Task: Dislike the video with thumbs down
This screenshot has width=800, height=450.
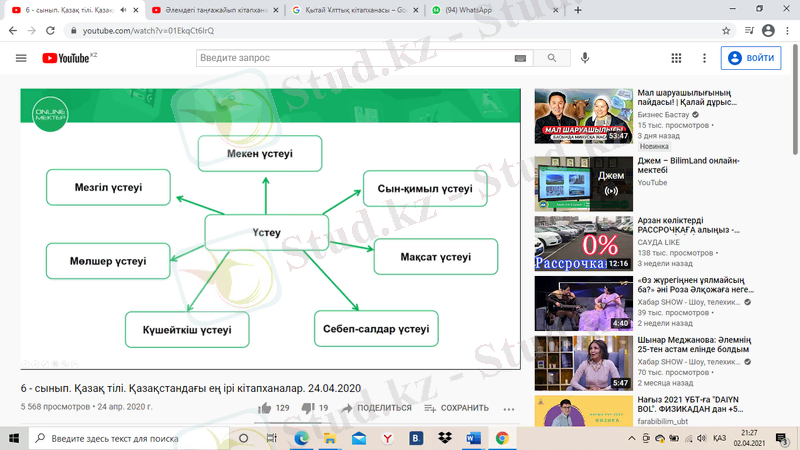Action: pos(308,408)
